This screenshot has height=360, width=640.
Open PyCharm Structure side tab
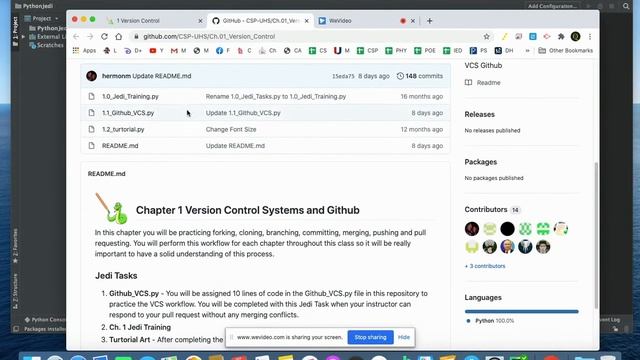tap(16, 291)
